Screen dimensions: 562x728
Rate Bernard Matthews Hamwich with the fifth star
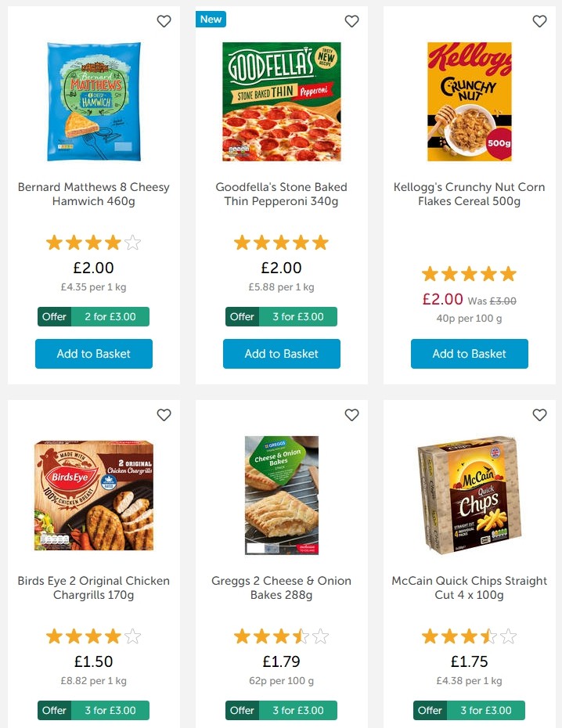click(133, 243)
